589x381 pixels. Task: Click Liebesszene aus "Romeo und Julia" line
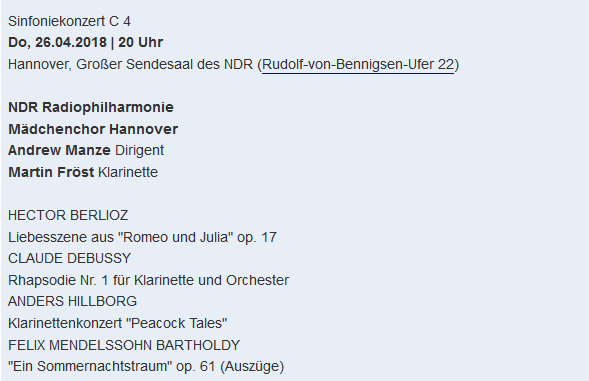[142, 237]
